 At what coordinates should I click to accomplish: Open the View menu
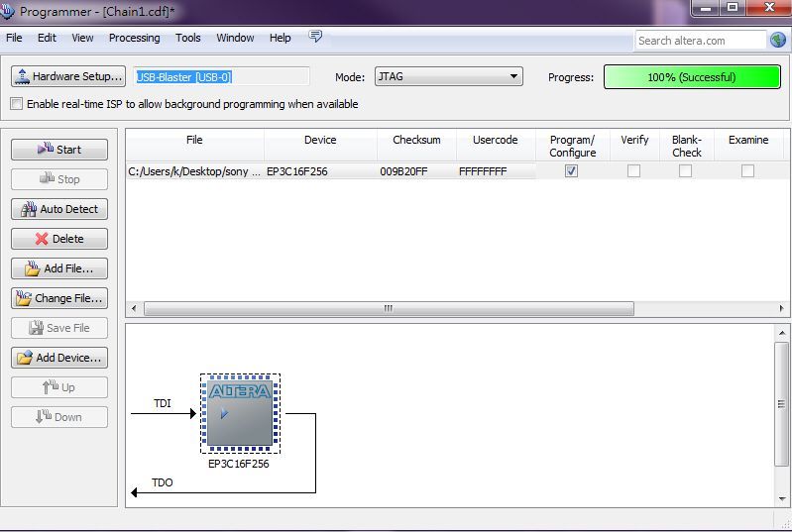[x=82, y=38]
